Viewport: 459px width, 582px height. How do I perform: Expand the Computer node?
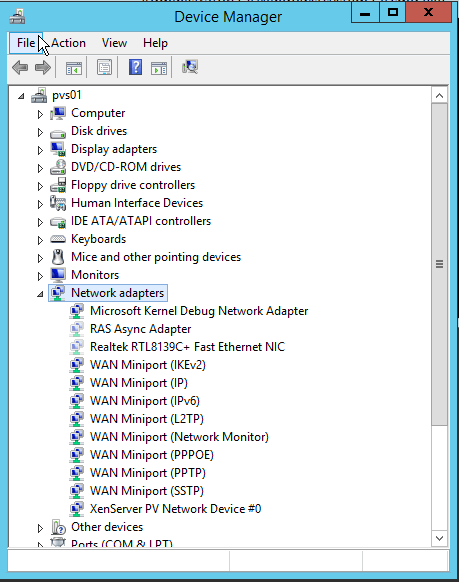(40, 114)
